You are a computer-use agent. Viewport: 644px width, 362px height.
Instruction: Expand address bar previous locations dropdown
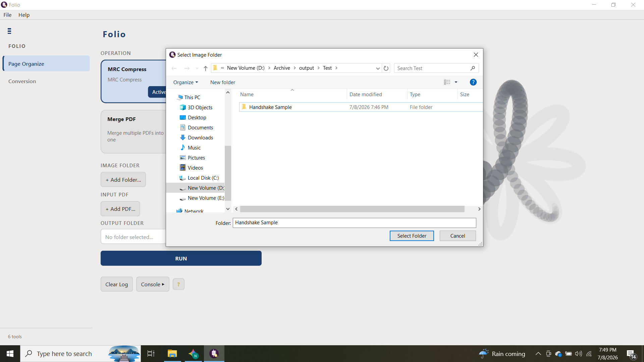[378, 68]
